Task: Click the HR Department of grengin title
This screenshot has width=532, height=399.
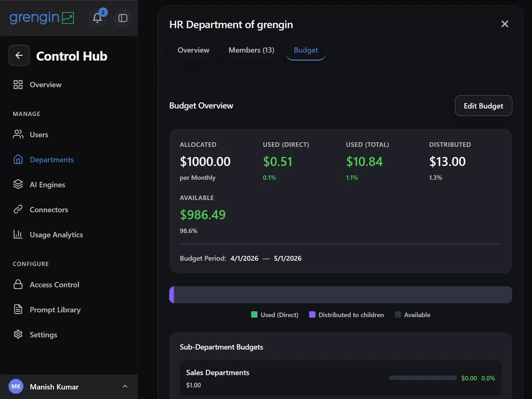Action: point(231,24)
